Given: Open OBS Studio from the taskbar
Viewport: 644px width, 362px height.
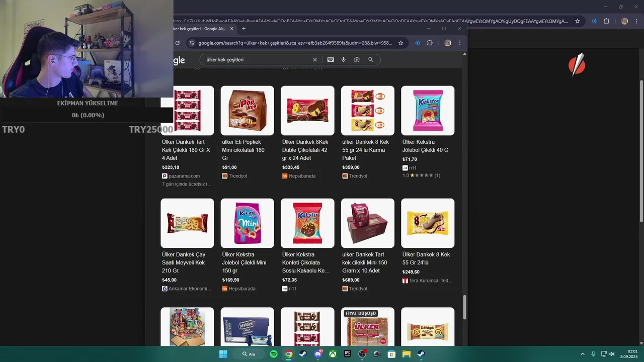Looking at the screenshot, I should coord(362,354).
